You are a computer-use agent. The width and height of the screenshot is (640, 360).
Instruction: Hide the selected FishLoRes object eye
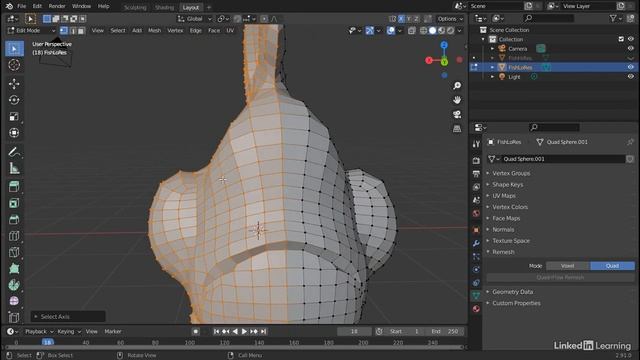(631, 67)
